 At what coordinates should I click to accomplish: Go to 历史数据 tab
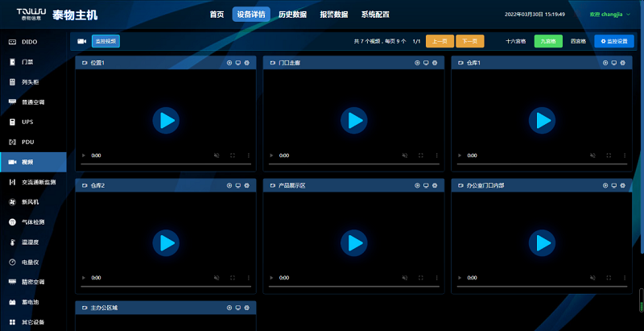click(x=292, y=14)
